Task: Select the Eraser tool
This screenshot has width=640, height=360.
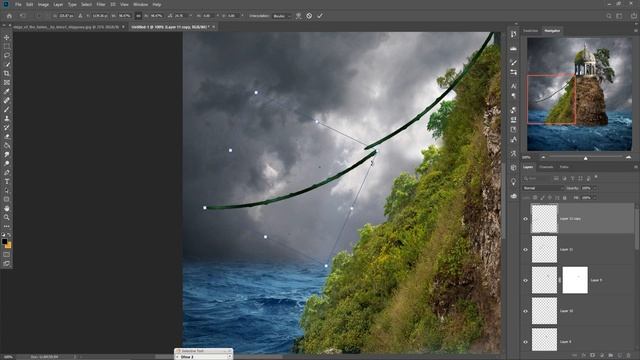Action: click(7, 136)
